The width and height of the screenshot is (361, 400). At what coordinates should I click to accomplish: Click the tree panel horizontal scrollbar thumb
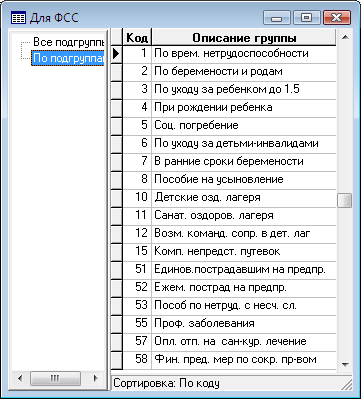pos(55,378)
